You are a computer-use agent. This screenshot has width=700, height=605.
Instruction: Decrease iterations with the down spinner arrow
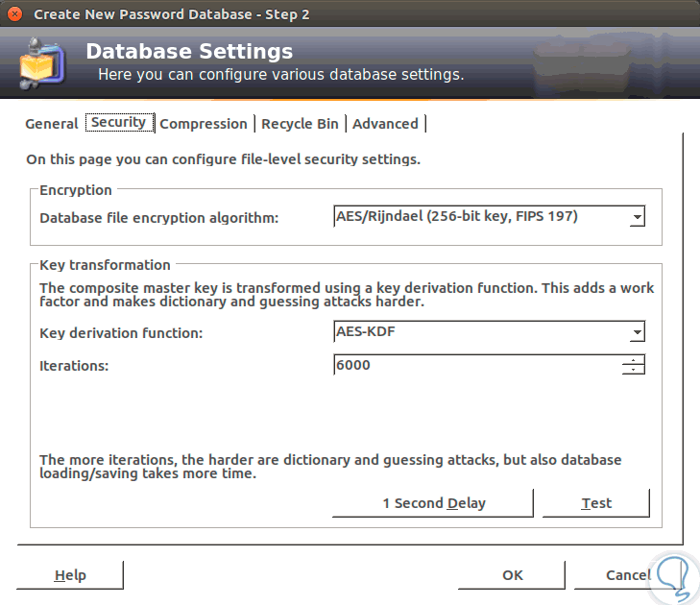pos(634,370)
